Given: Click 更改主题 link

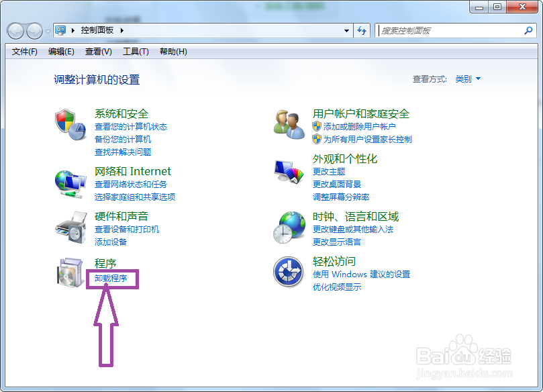Looking at the screenshot, I should click(x=329, y=171).
